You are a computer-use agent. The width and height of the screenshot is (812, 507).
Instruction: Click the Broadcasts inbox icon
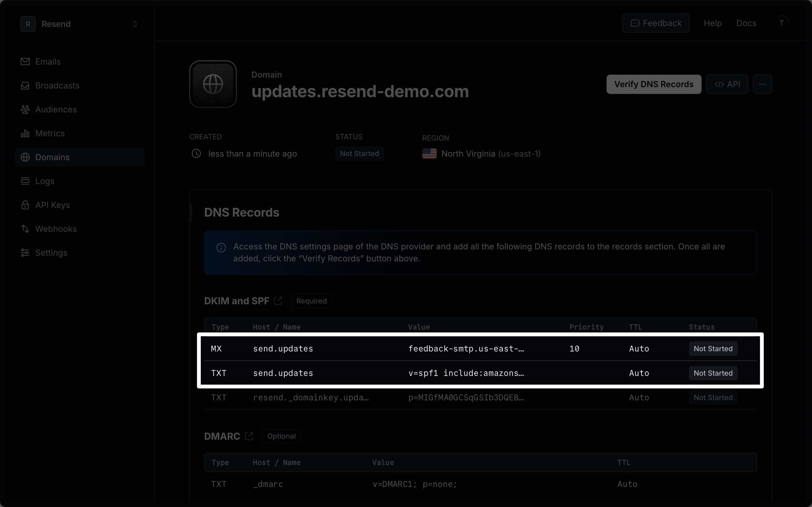pos(25,85)
